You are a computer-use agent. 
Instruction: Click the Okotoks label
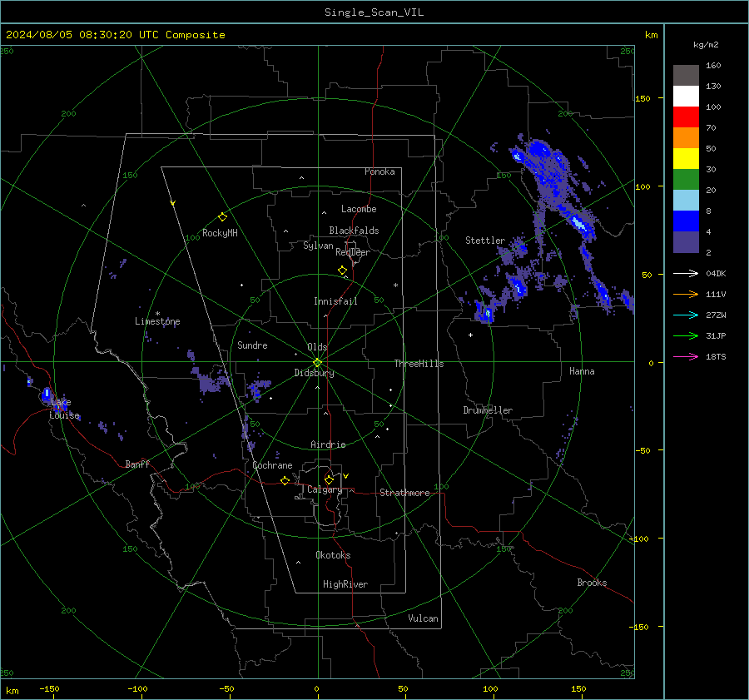[333, 555]
